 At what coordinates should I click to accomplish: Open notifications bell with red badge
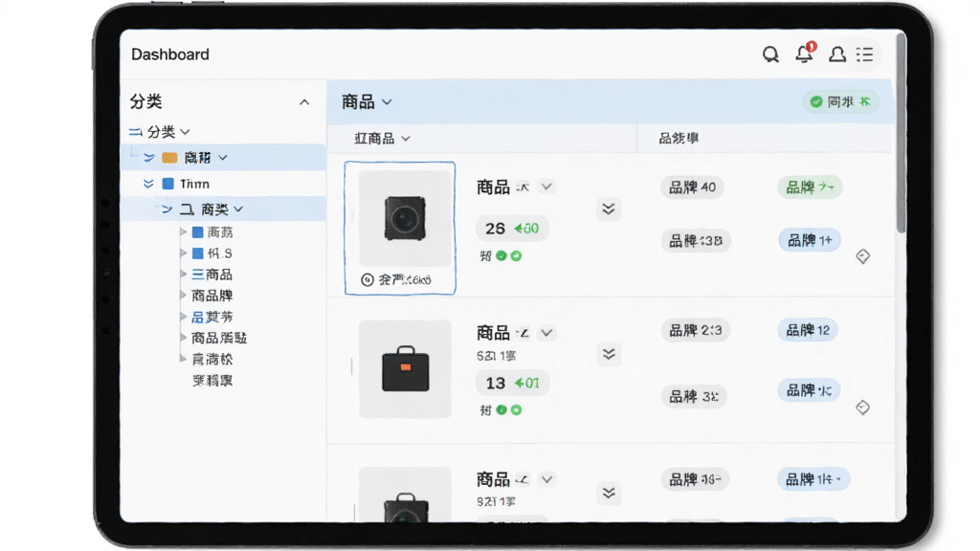804,54
